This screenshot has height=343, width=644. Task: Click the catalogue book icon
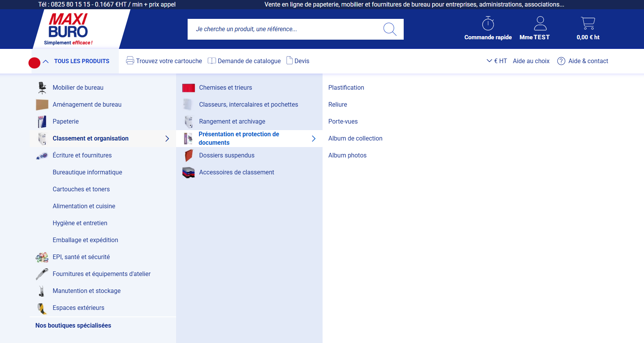211,61
